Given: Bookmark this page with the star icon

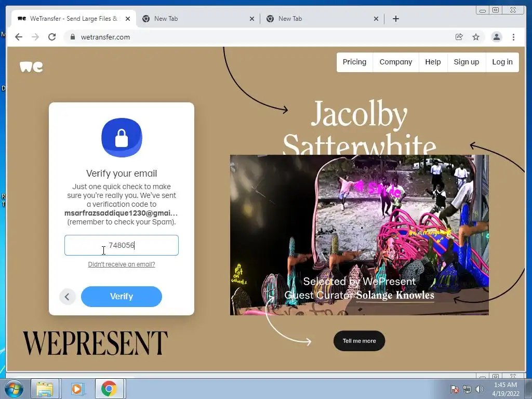Looking at the screenshot, I should pyautogui.click(x=476, y=37).
